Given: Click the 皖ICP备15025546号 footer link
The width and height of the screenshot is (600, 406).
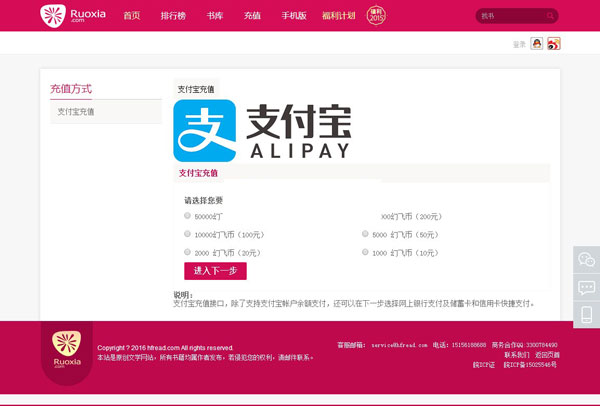Looking at the screenshot, I should tap(530, 365).
